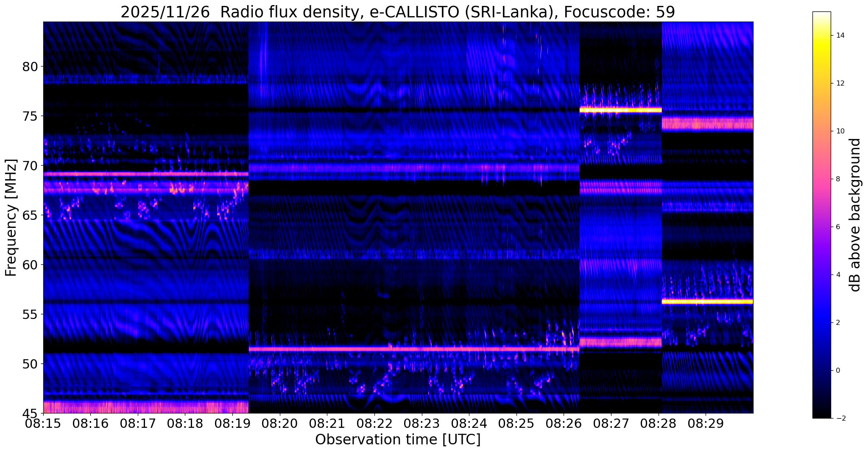This screenshot has width=868, height=452.
Task: Click the 08:25 time tick label
Action: click(516, 423)
